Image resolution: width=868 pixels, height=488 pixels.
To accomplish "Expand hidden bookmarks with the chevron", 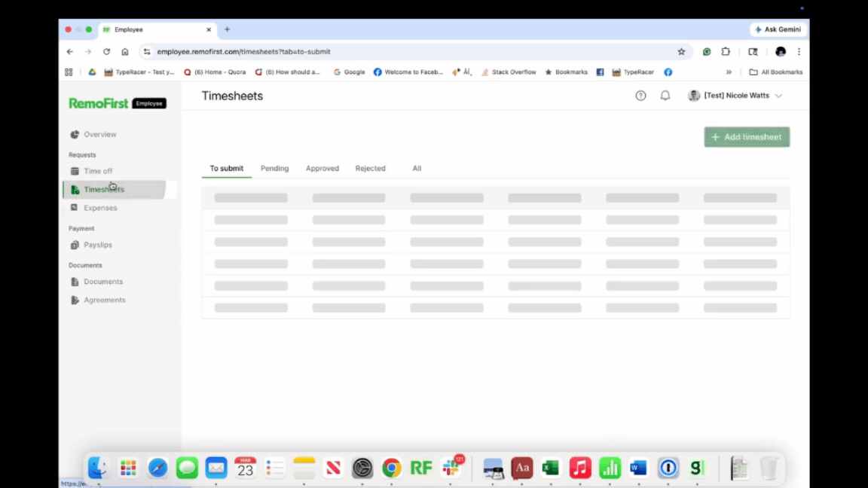I will pyautogui.click(x=728, y=72).
